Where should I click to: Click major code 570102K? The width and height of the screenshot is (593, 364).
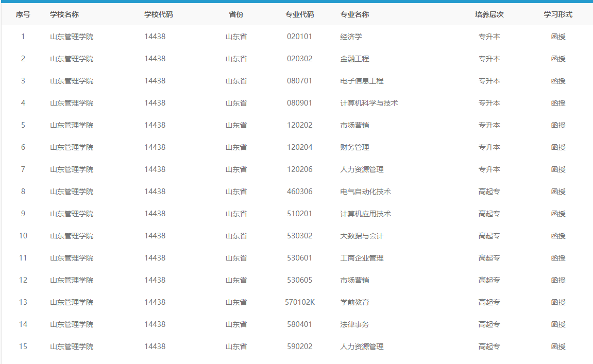[x=300, y=302]
